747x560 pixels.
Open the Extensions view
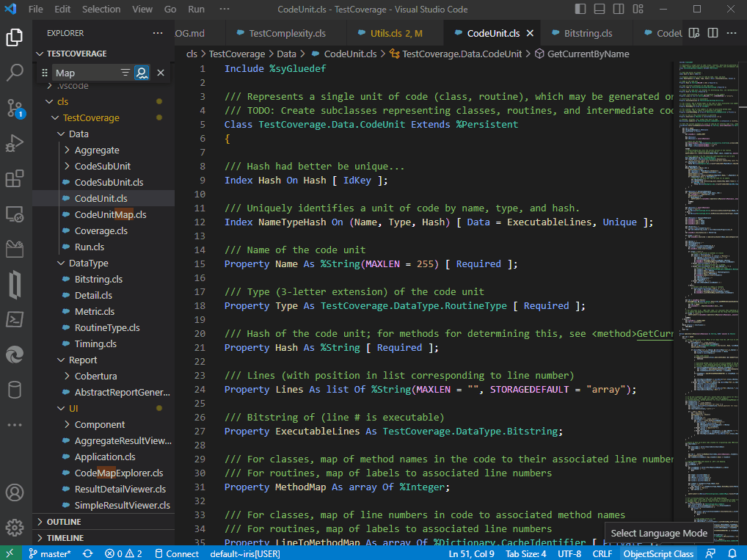coord(15,178)
